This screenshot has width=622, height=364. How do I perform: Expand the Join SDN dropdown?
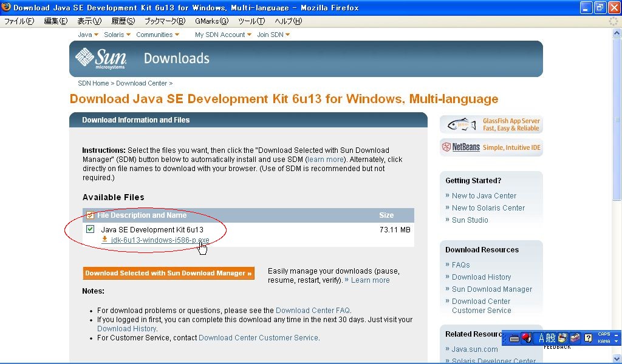pyautogui.click(x=273, y=35)
